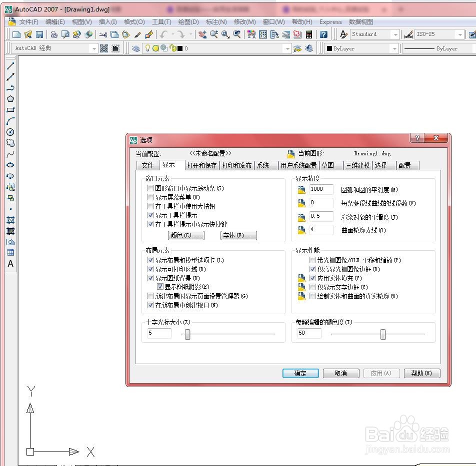Click the Match Properties brush icon
Image resolution: width=476 pixels, height=466 pixels.
pyautogui.click(x=137, y=34)
